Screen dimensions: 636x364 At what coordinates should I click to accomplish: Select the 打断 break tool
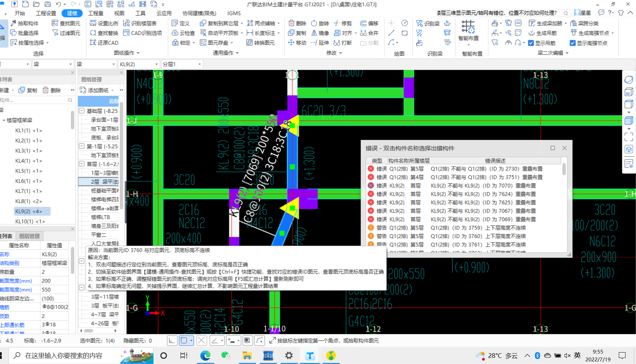(x=343, y=43)
